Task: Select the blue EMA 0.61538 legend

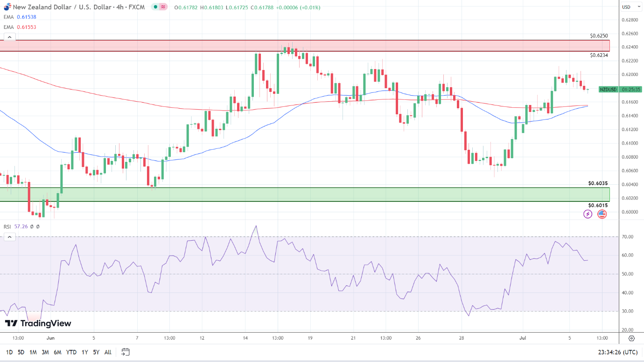Action: pyautogui.click(x=20, y=17)
